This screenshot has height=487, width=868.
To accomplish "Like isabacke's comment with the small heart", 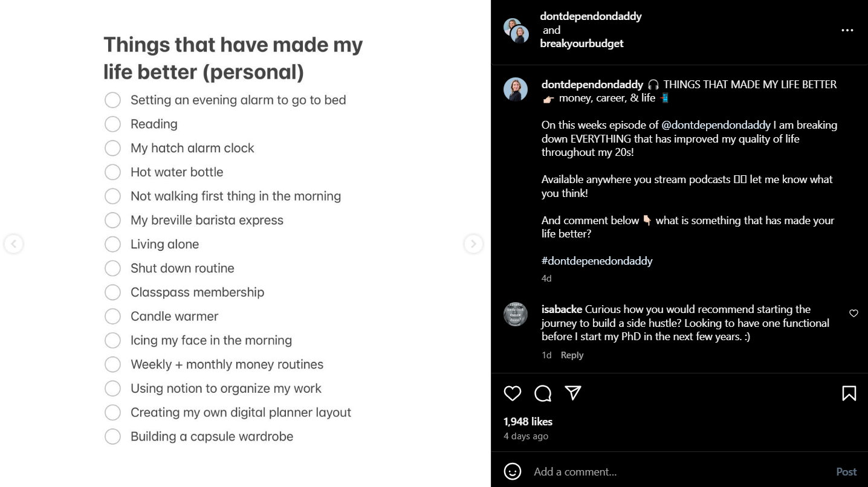I will point(853,314).
